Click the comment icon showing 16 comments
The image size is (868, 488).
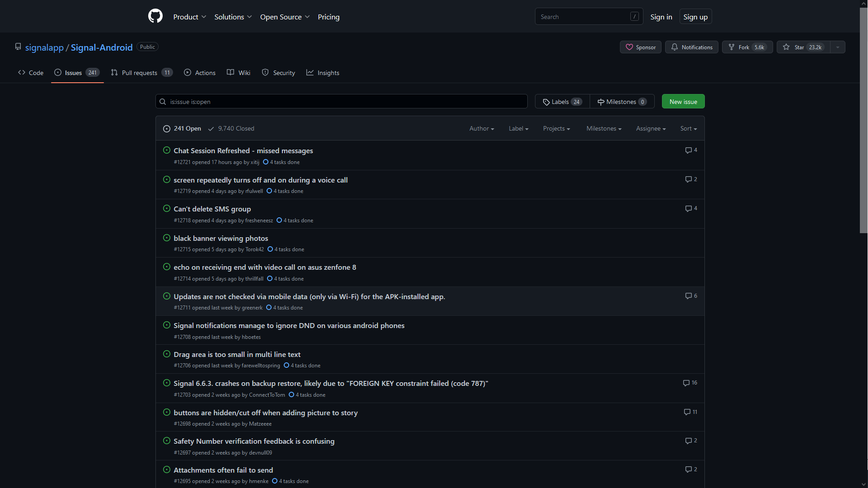point(686,383)
